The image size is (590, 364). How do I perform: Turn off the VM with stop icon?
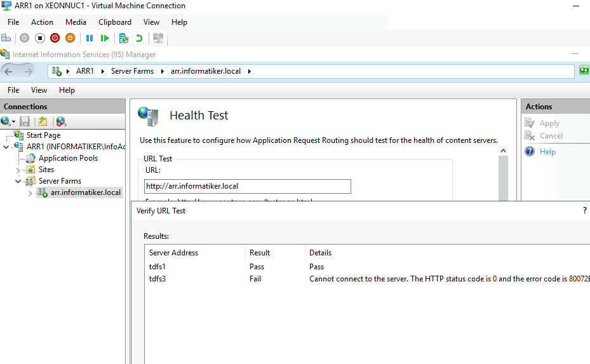coord(40,38)
